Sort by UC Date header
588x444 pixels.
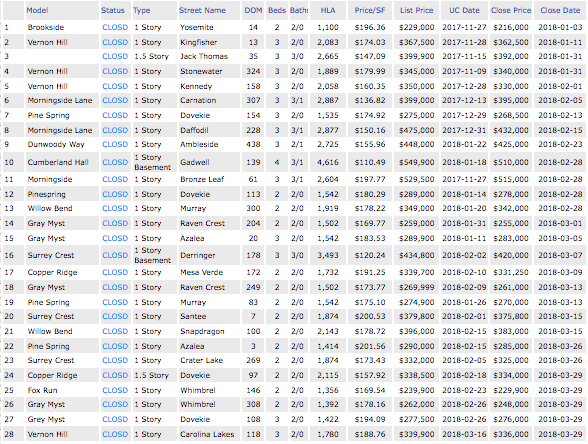pos(464,10)
